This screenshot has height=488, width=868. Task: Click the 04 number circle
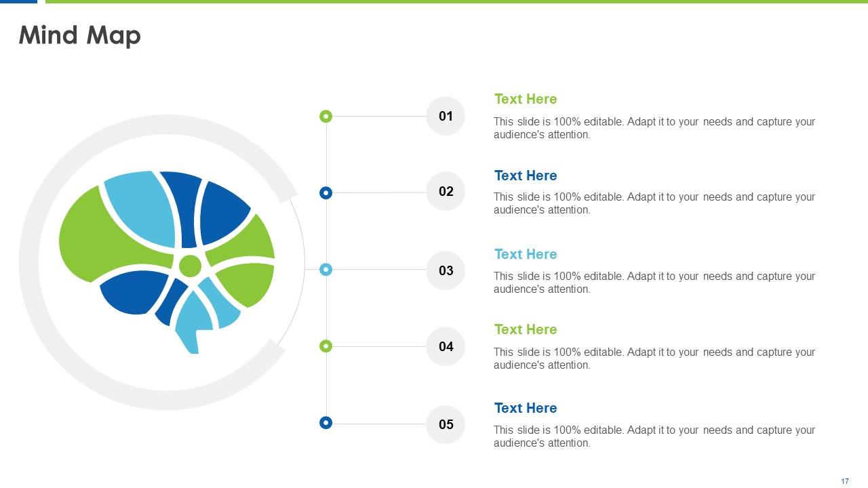point(446,346)
